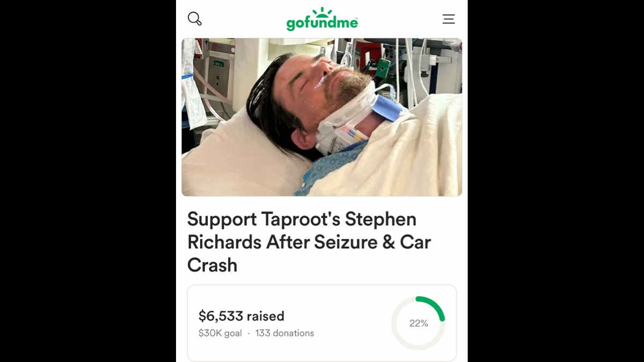Click the word Taproot's in the title
Image resolution: width=644 pixels, height=362 pixels.
[x=300, y=219]
